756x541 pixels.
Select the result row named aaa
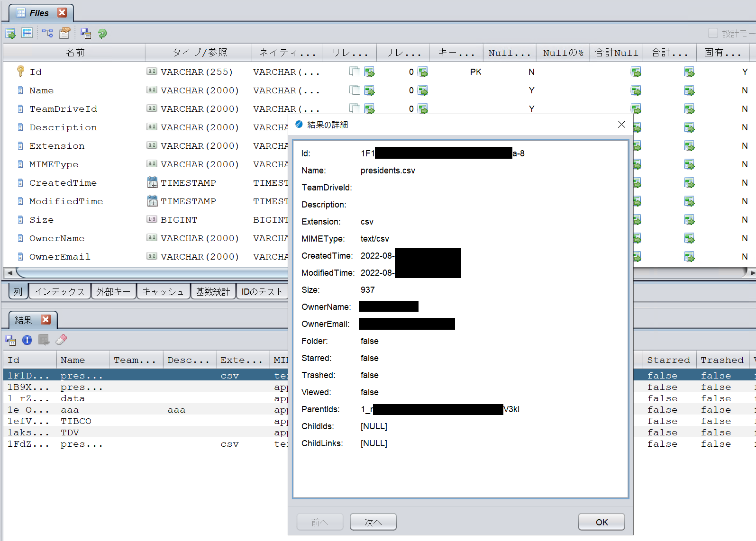coord(146,410)
